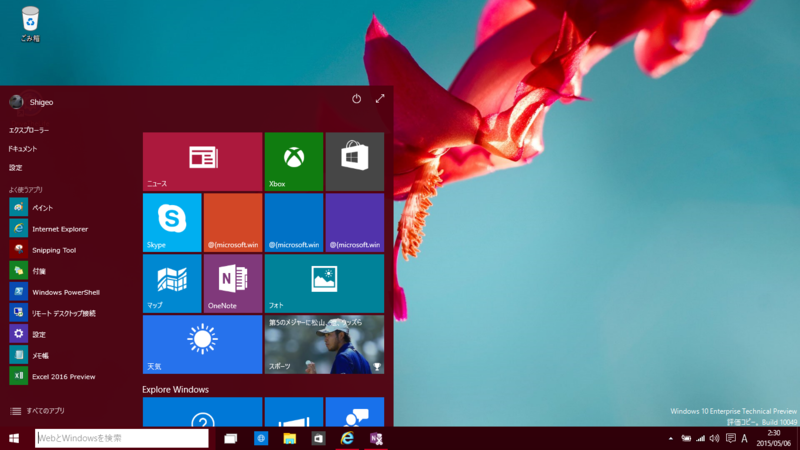Open Store from the taskbar

318,438
